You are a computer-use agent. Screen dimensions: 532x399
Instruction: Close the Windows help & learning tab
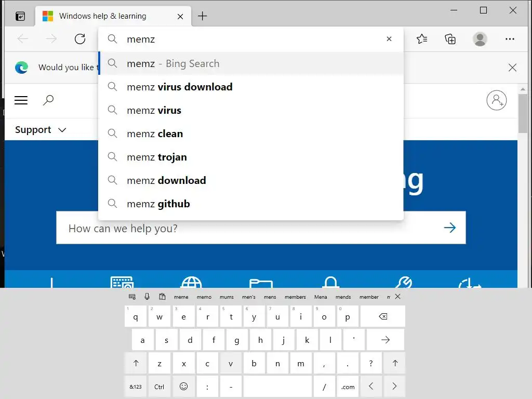[x=180, y=16]
